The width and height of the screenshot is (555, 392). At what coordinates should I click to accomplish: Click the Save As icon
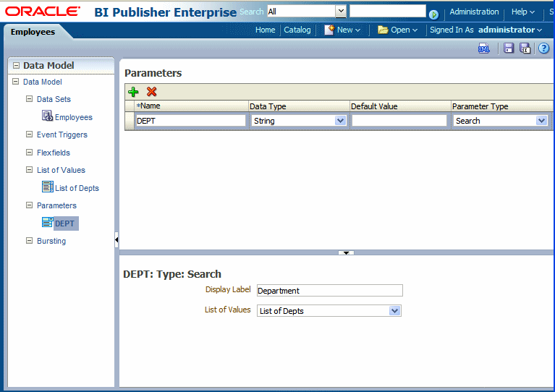(x=525, y=48)
